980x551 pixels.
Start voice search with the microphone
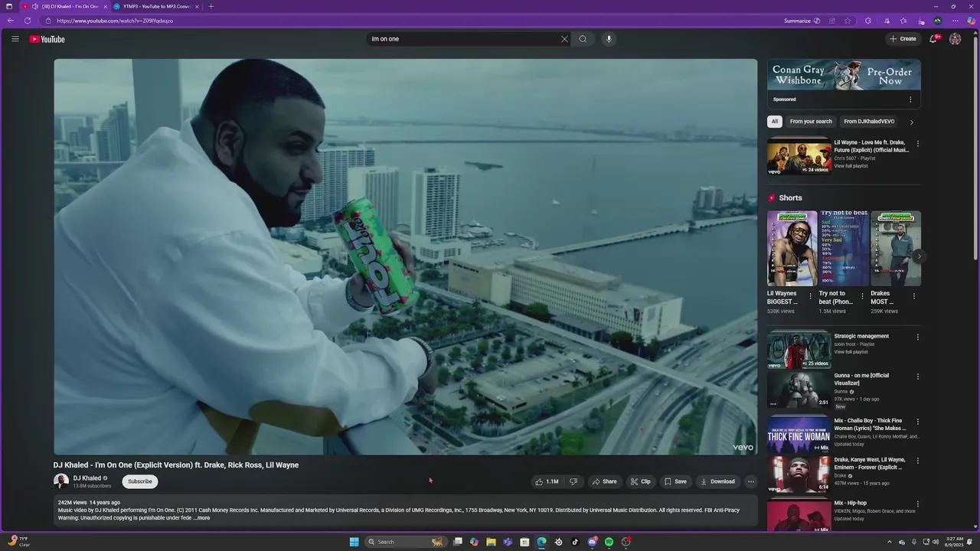click(609, 39)
